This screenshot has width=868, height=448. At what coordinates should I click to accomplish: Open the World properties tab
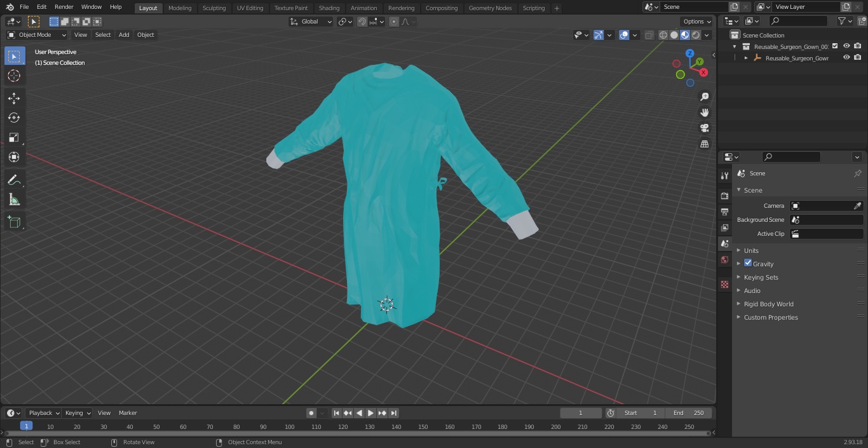(x=724, y=260)
